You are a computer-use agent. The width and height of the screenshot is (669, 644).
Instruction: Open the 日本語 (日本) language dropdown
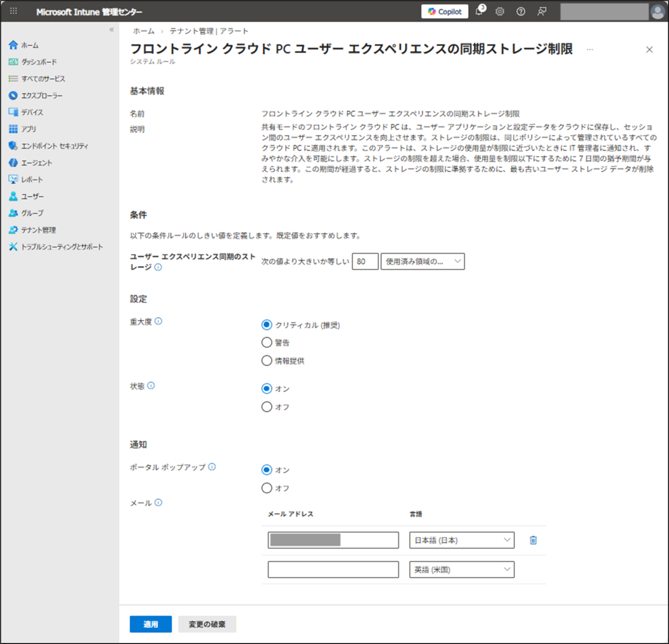[462, 540]
